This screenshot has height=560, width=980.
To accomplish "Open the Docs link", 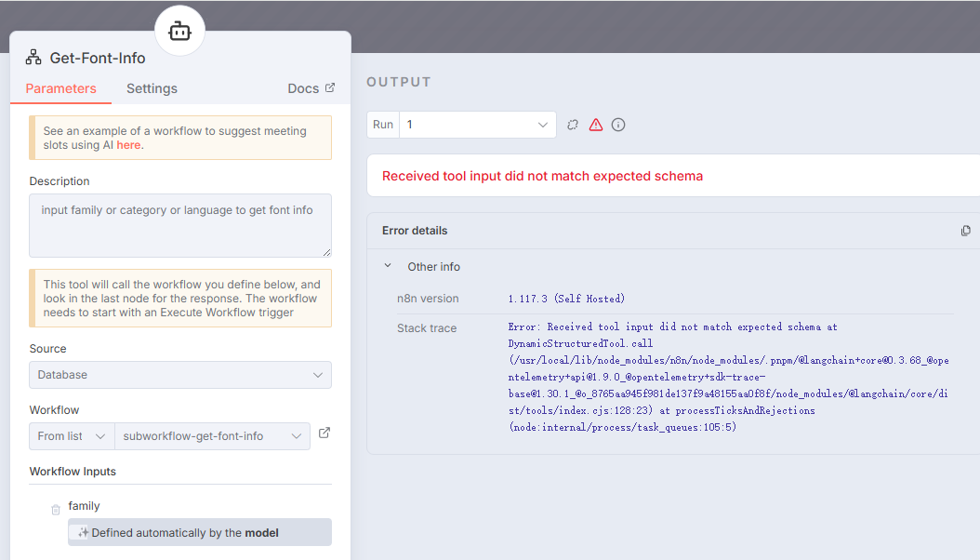I will (311, 88).
